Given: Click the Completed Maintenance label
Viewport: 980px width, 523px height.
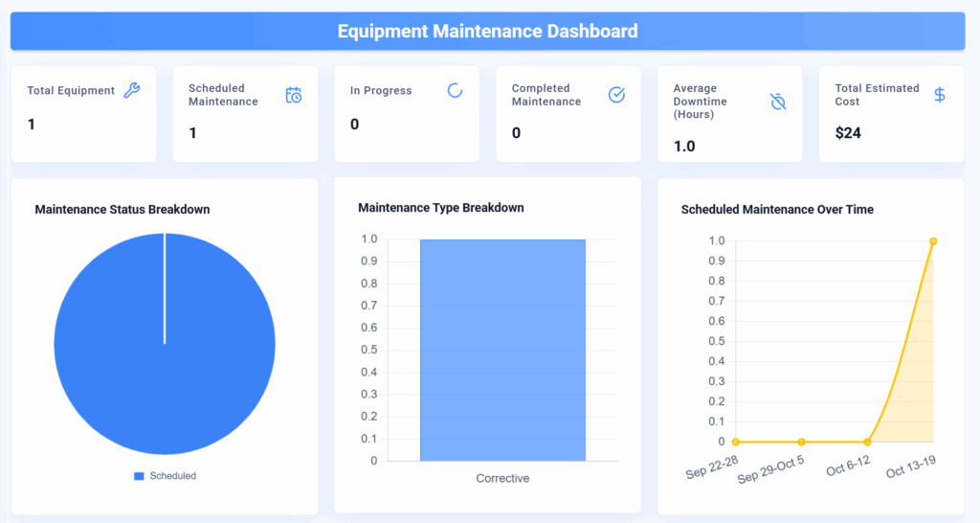Looking at the screenshot, I should tap(546, 95).
